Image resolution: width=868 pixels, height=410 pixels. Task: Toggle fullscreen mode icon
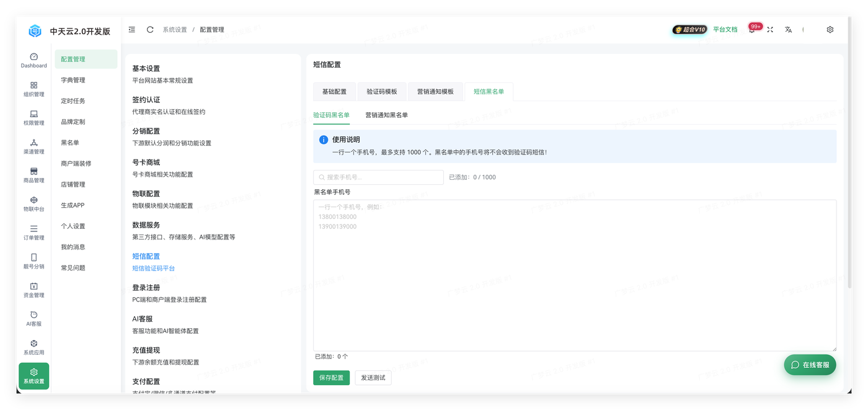click(x=770, y=30)
